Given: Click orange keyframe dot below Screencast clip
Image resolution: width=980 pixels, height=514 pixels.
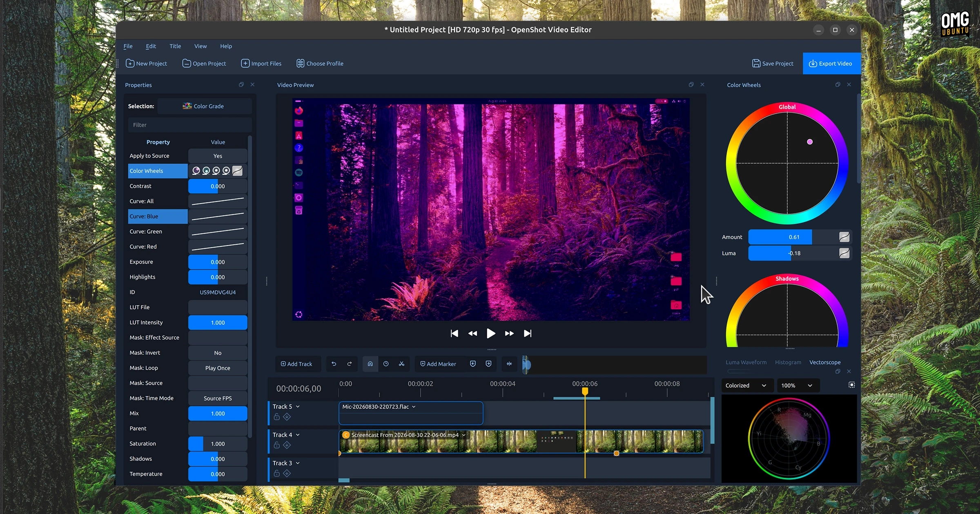Looking at the screenshot, I should click(x=617, y=453).
